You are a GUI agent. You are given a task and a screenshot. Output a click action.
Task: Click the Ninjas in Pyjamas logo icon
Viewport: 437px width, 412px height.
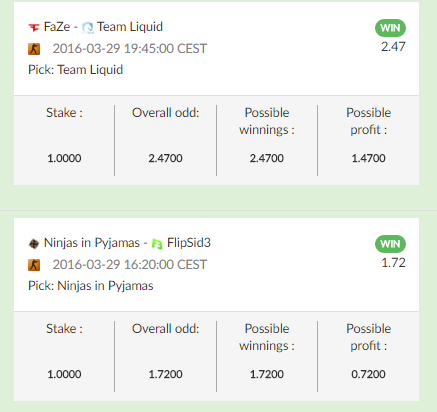[x=34, y=244]
